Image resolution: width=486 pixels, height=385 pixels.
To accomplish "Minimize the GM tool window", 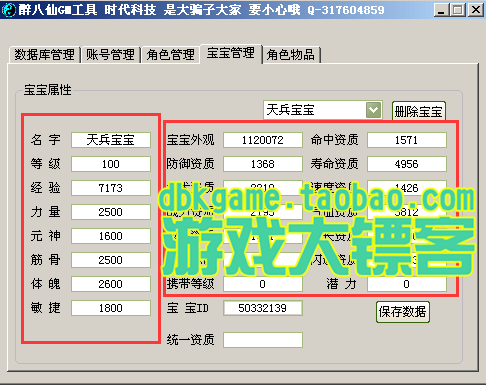I will click(441, 10).
